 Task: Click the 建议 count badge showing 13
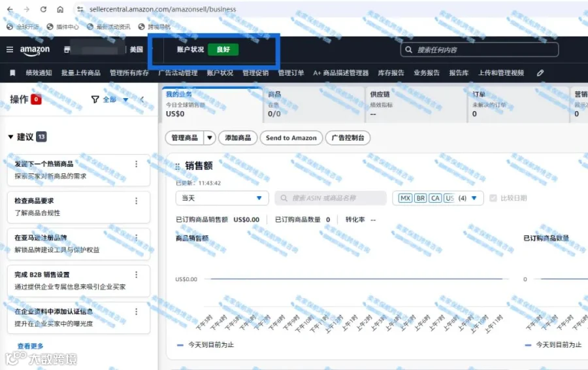[x=41, y=137]
